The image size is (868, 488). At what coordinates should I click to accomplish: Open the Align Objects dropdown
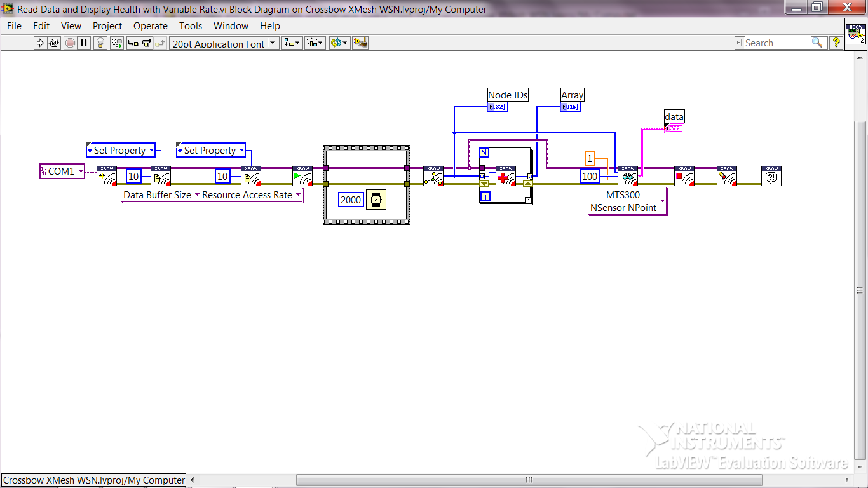point(292,43)
